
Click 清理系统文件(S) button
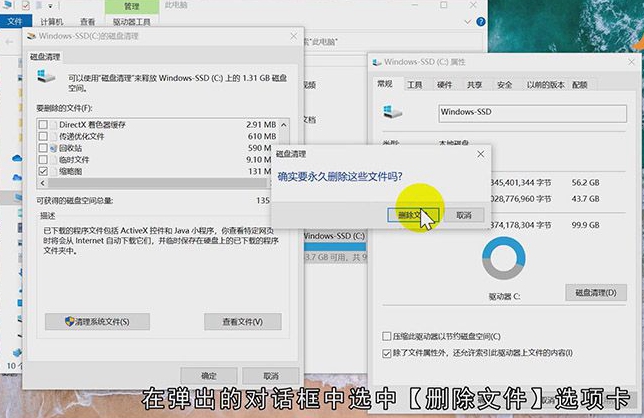click(97, 322)
